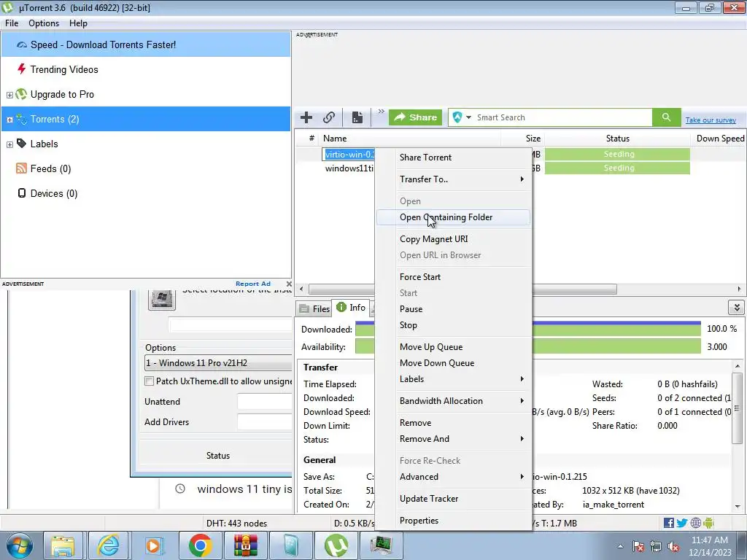Expand the Torrents (2) tree node
Image resolution: width=747 pixels, height=560 pixels.
click(9, 120)
